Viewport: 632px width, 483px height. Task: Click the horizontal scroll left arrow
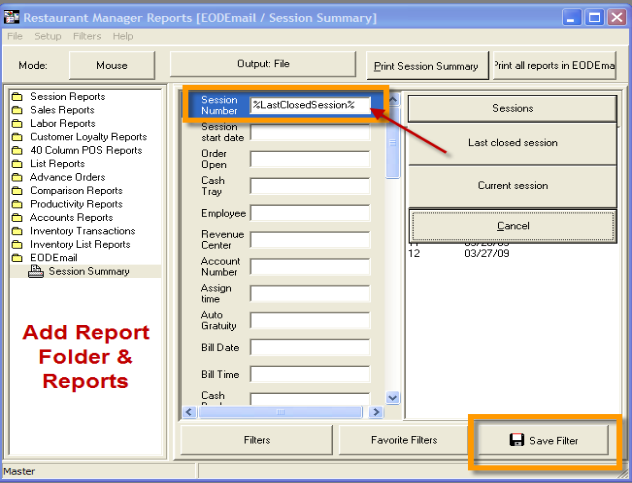click(x=189, y=412)
